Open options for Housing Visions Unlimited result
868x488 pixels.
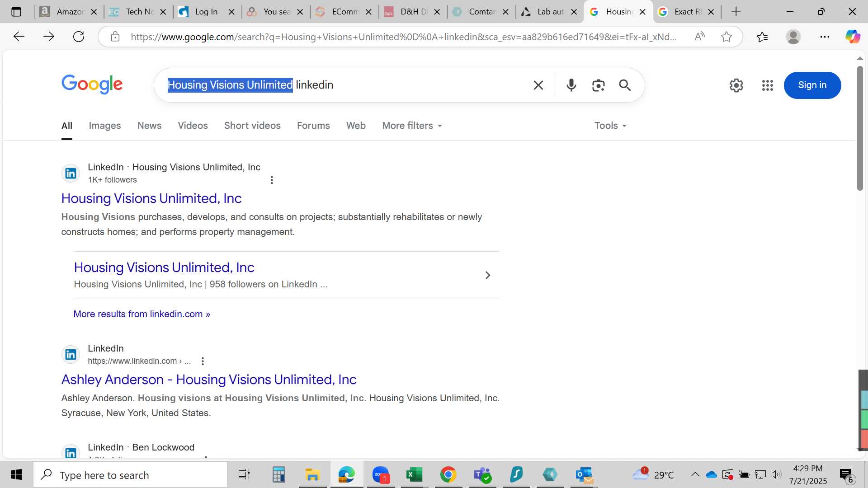coord(272,180)
